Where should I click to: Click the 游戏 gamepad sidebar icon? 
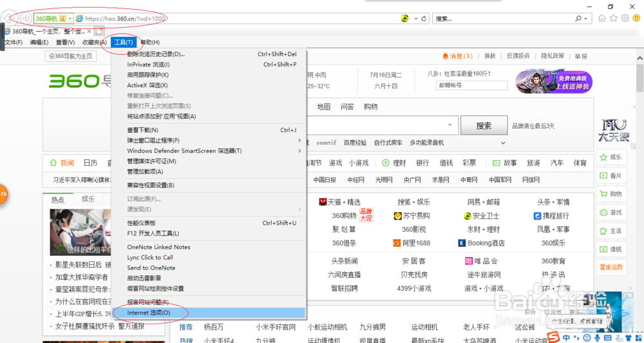tap(603, 213)
